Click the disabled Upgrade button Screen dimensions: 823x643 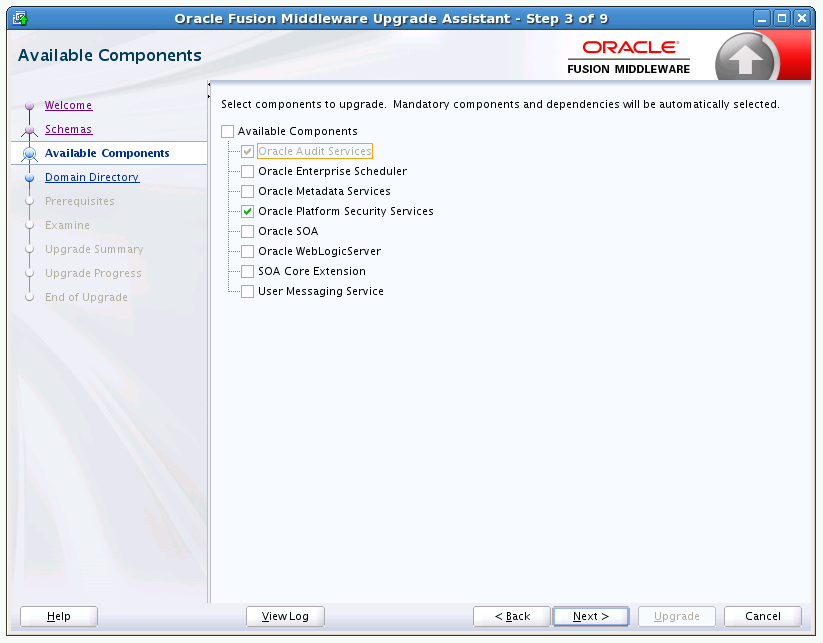[677, 617]
